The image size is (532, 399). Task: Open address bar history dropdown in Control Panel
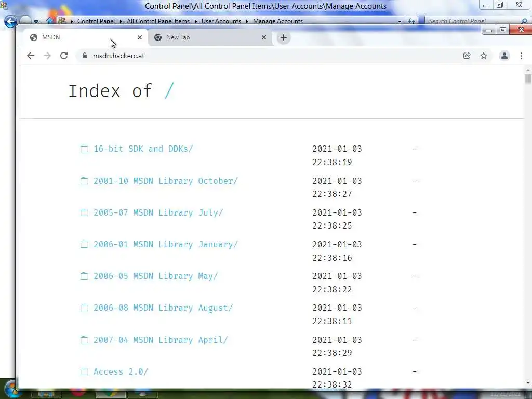point(400,21)
